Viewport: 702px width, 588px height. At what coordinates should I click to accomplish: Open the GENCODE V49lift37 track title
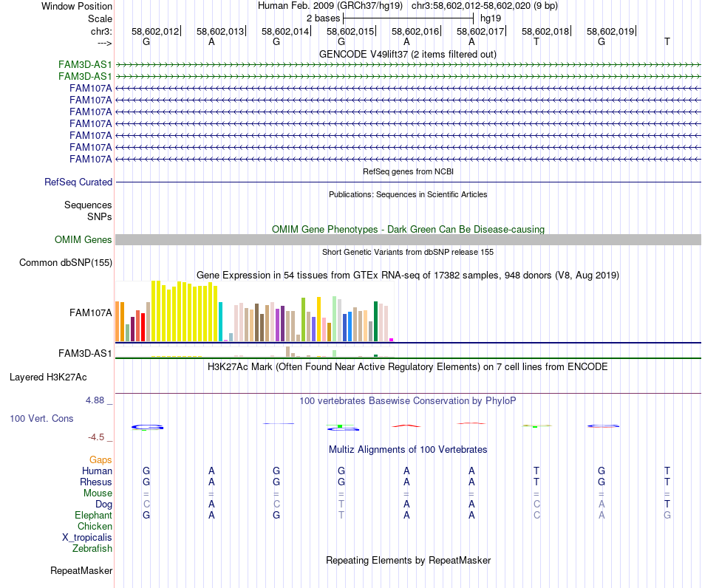[407, 54]
